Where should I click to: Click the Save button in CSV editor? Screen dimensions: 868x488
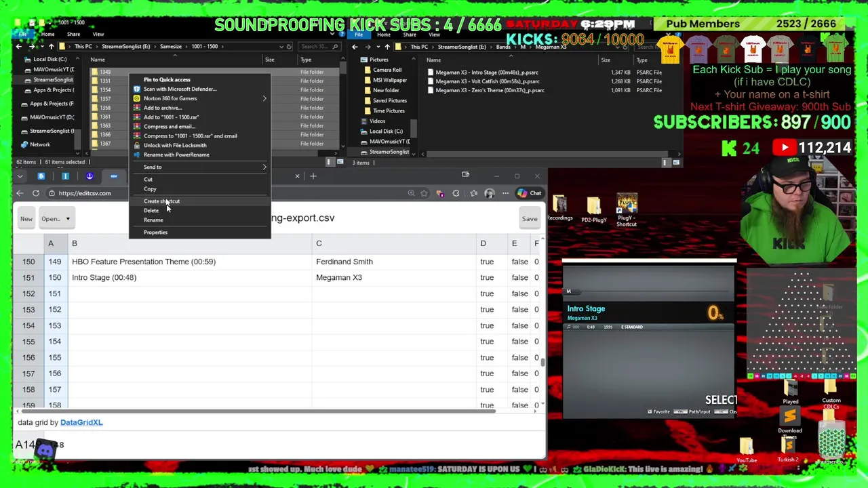(x=530, y=219)
